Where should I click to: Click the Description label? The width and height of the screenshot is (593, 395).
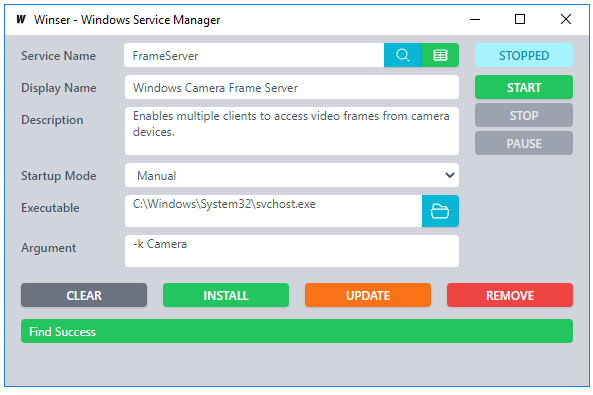click(x=52, y=120)
